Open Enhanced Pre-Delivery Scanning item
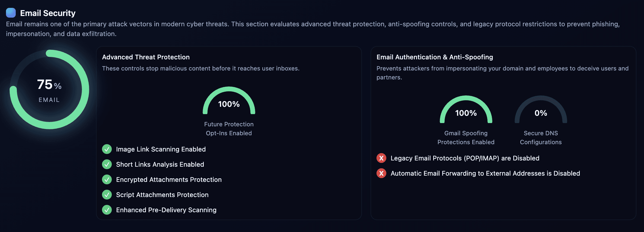The image size is (644, 232). (166, 210)
